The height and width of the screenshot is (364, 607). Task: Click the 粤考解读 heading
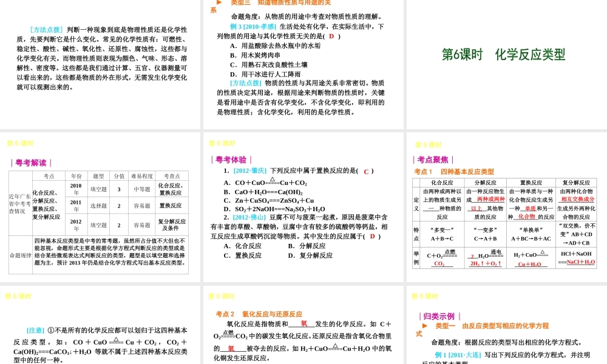point(31,163)
